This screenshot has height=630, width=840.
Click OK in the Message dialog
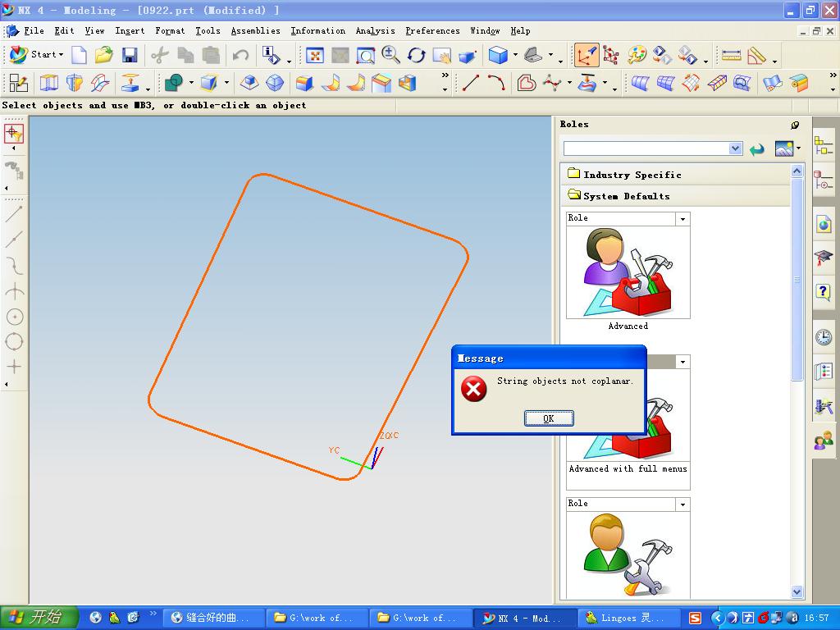pos(549,418)
